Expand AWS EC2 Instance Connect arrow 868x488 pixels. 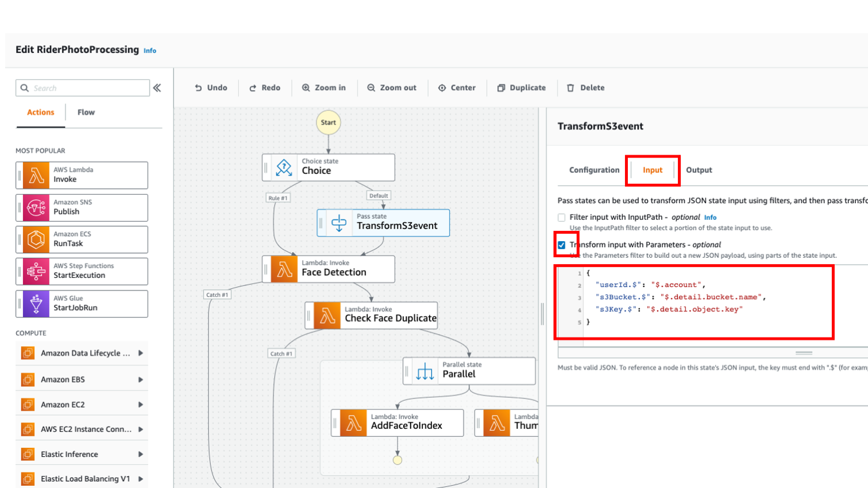pos(141,429)
